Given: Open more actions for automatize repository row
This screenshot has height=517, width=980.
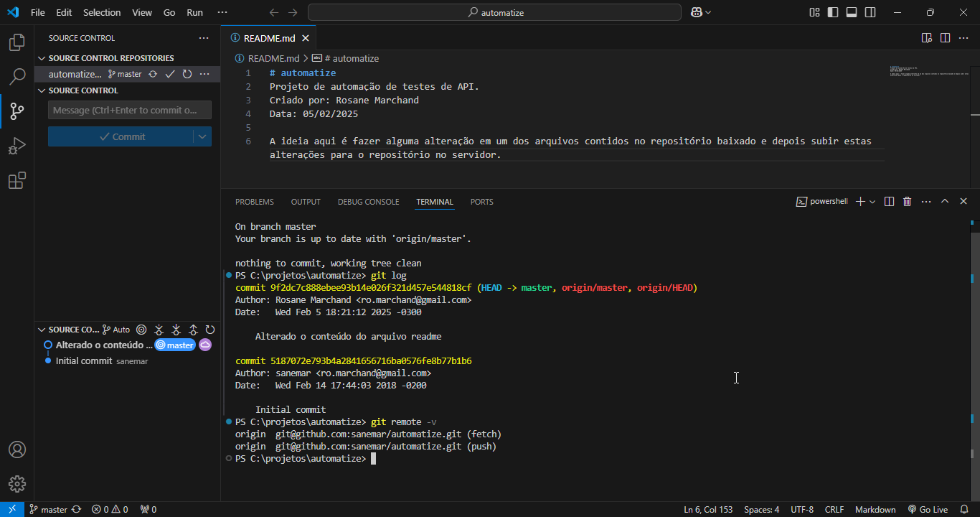Looking at the screenshot, I should click(x=204, y=74).
